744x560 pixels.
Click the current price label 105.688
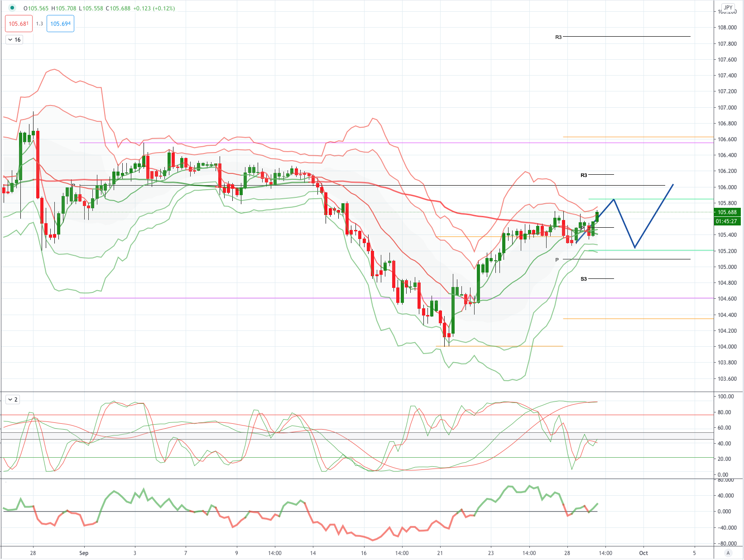click(x=727, y=212)
